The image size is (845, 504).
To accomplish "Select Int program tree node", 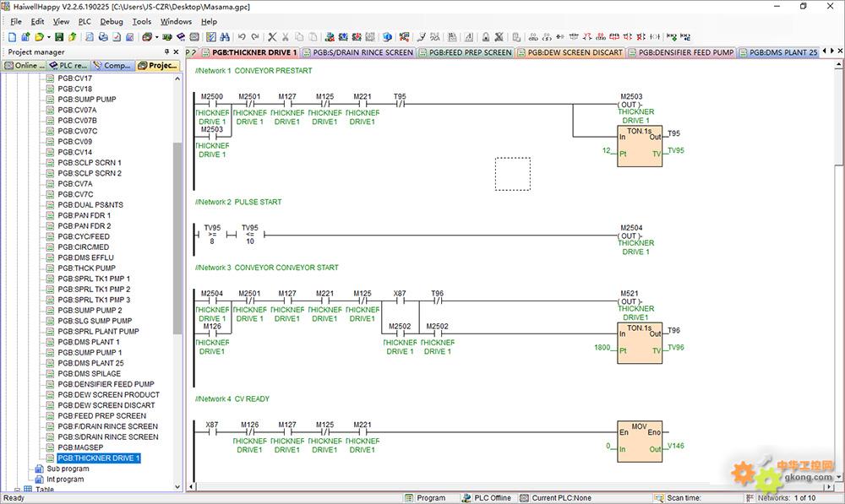I will pyautogui.click(x=65, y=480).
